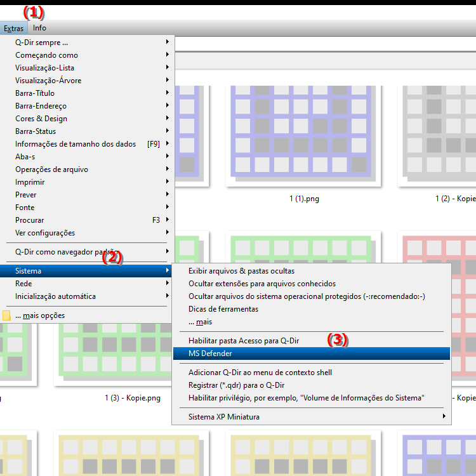Open Aba-s submenu
This screenshot has height=476, width=476.
pos(87,157)
